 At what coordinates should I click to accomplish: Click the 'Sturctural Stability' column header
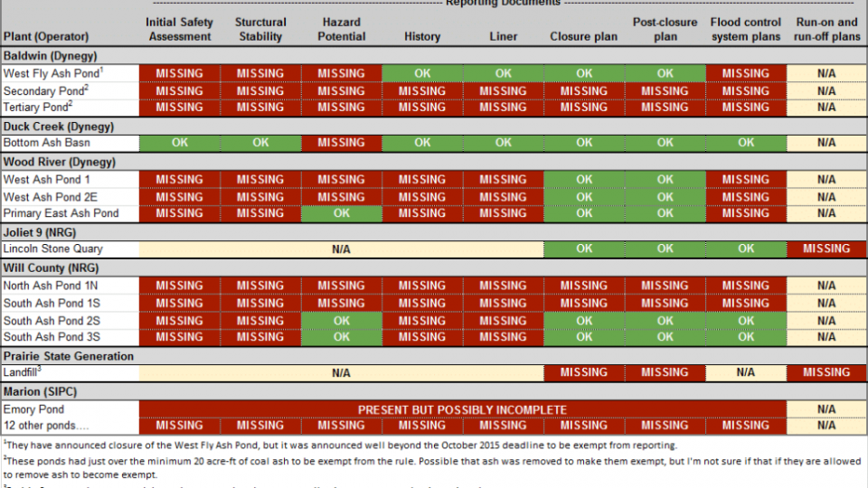[x=260, y=29]
